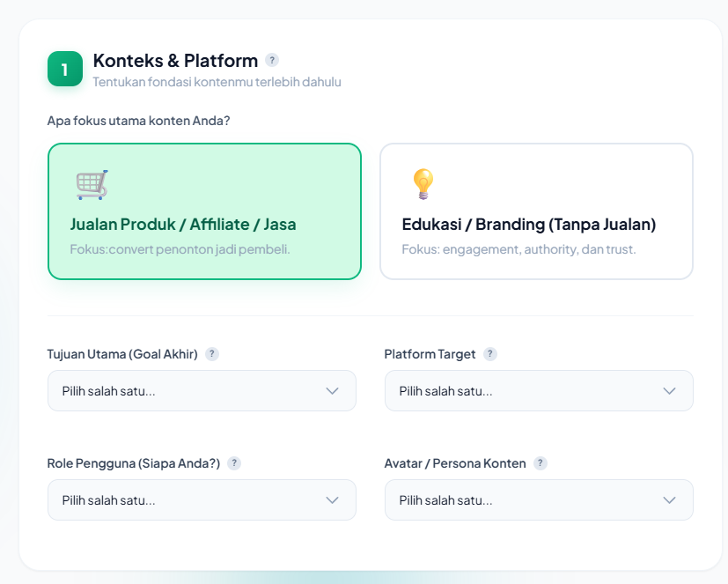Click the 'Role Pengguna (Siapa Anda?)' label

(134, 463)
